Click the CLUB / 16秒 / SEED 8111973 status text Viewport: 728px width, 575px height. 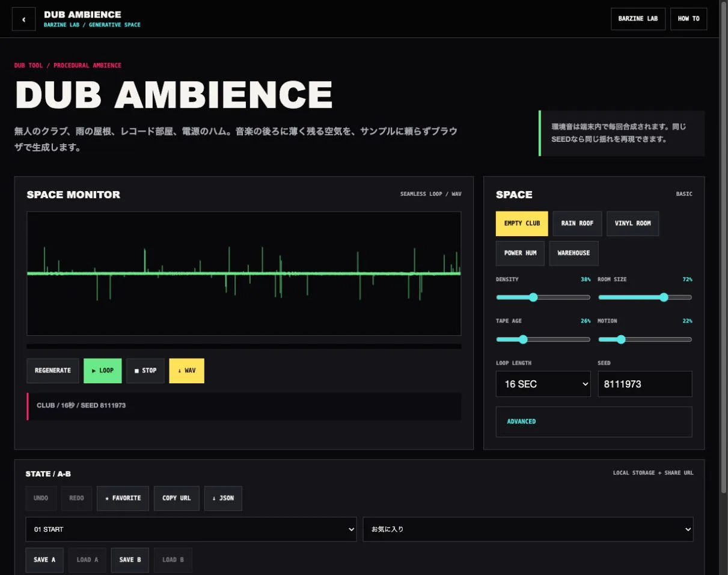click(x=81, y=406)
